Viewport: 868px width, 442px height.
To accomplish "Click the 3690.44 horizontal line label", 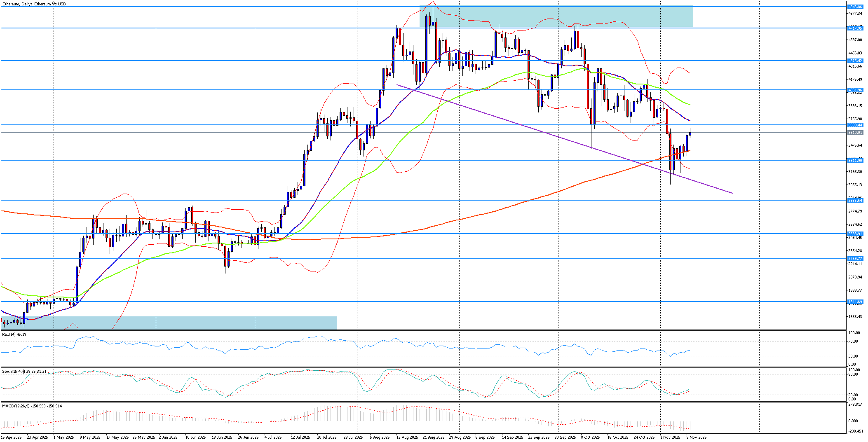I will pos(855,125).
